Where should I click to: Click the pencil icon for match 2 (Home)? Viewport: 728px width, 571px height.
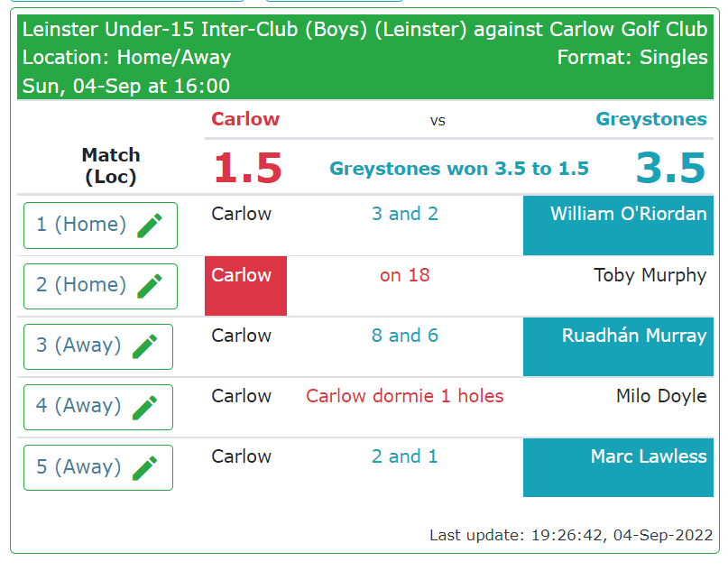[150, 286]
